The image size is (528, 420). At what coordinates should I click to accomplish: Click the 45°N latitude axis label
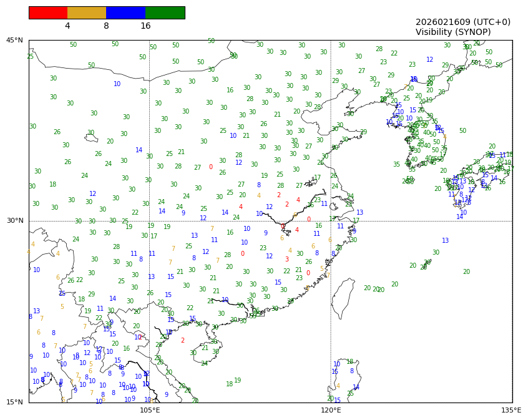click(x=14, y=41)
